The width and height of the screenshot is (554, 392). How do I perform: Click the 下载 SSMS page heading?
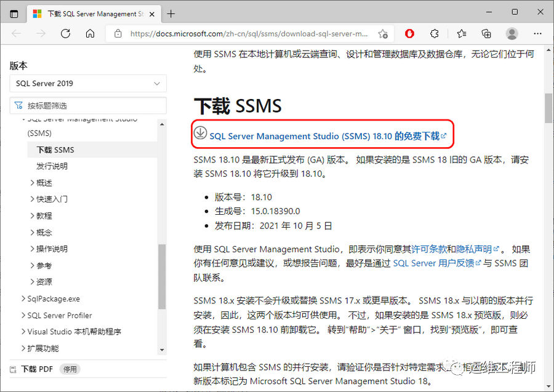(x=238, y=106)
